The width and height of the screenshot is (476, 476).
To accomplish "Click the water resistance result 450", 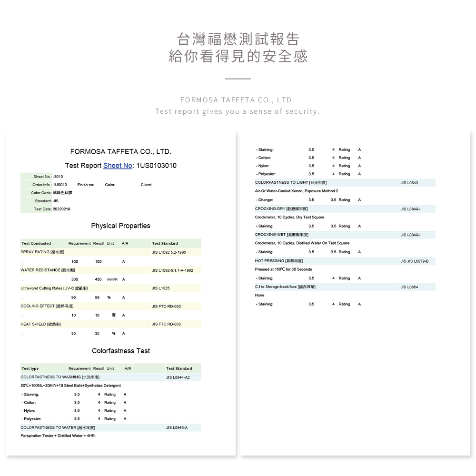I will pyautogui.click(x=98, y=279).
